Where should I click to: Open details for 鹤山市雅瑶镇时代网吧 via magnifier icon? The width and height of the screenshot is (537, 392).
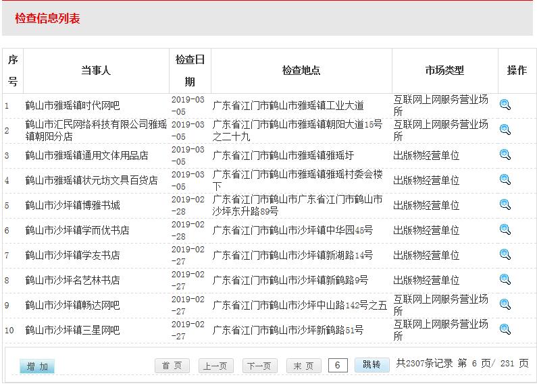tap(505, 105)
